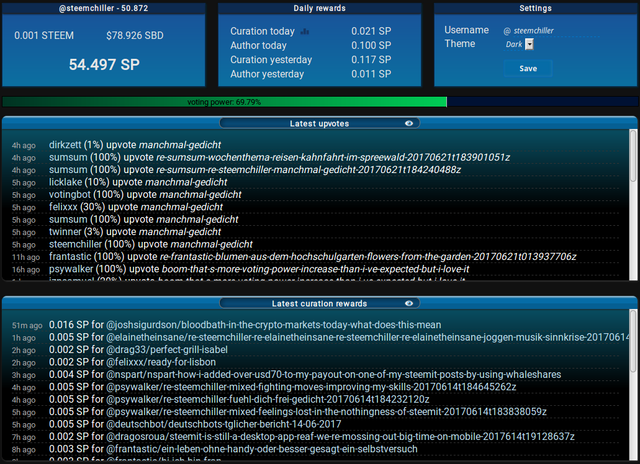
Task: Click the Latest curation rewards header tab
Action: tap(320, 303)
